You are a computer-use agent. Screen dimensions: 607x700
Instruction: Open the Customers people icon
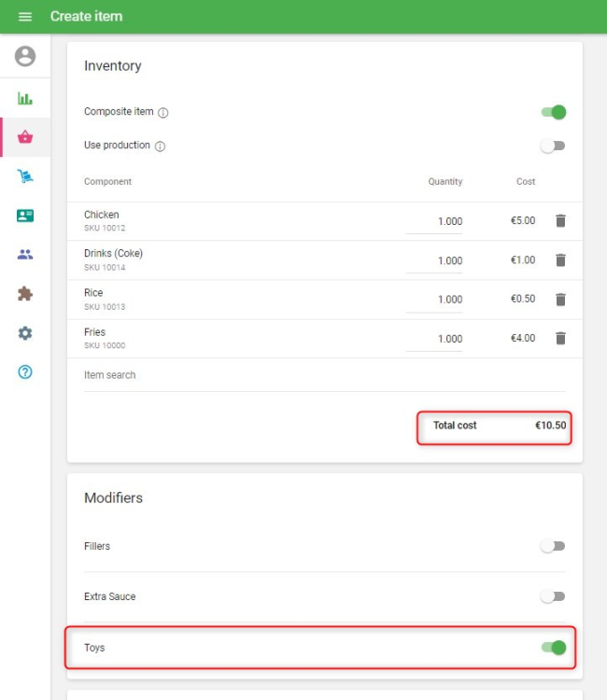point(25,255)
